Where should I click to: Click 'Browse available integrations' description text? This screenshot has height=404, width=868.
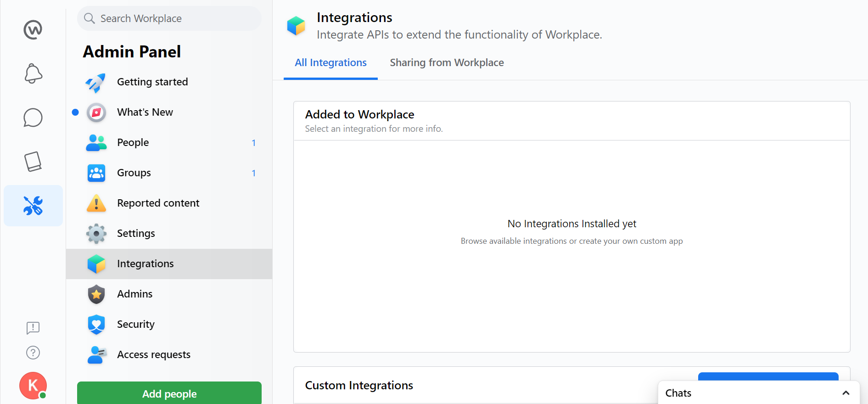pyautogui.click(x=572, y=241)
